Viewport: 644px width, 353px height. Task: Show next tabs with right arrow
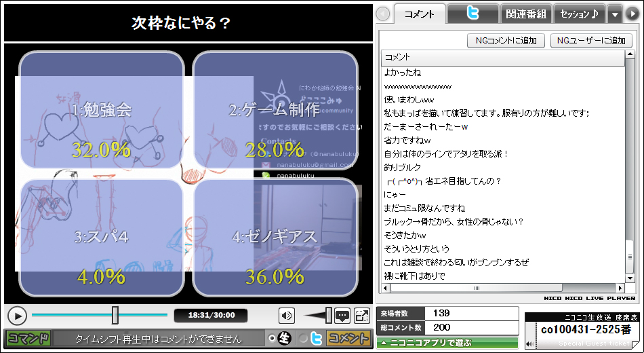[632, 14]
